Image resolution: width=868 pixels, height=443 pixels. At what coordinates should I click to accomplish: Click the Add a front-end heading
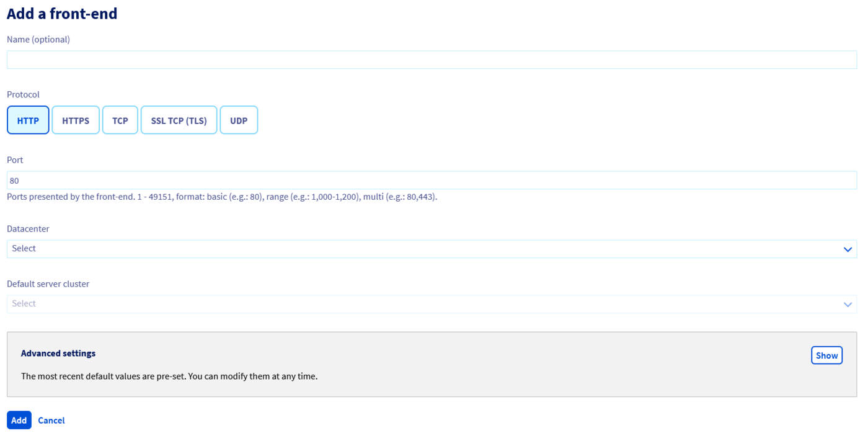(x=62, y=13)
